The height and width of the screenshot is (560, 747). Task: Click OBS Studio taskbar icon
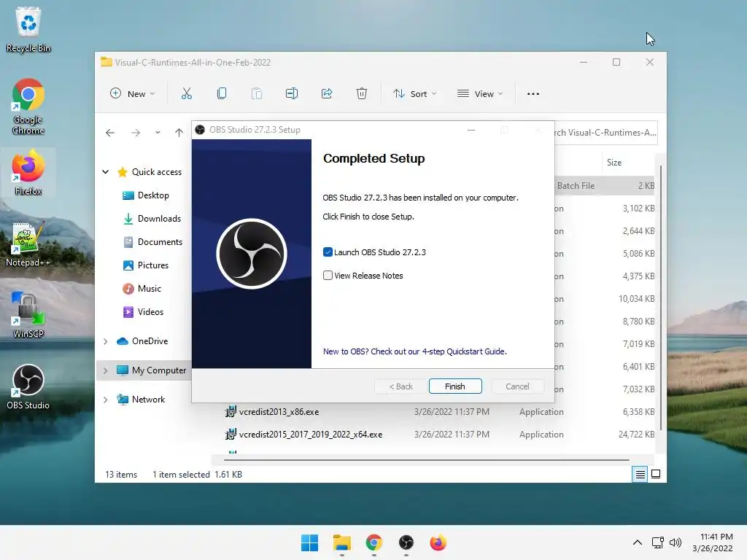[x=406, y=542]
